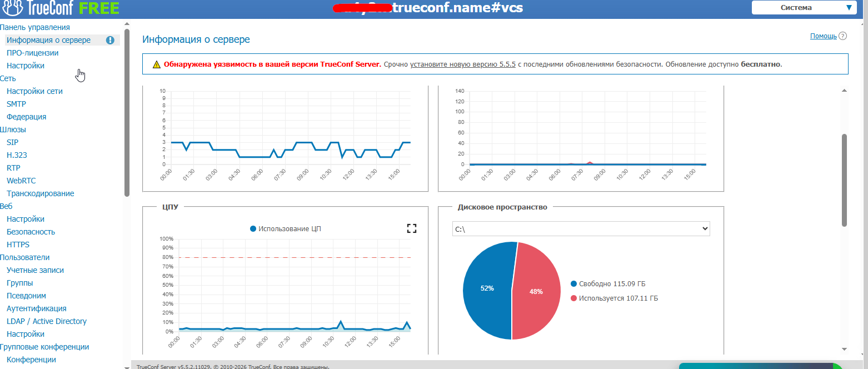Click the TrueConf Server version footer text
This screenshot has height=369, width=868.
point(233,367)
